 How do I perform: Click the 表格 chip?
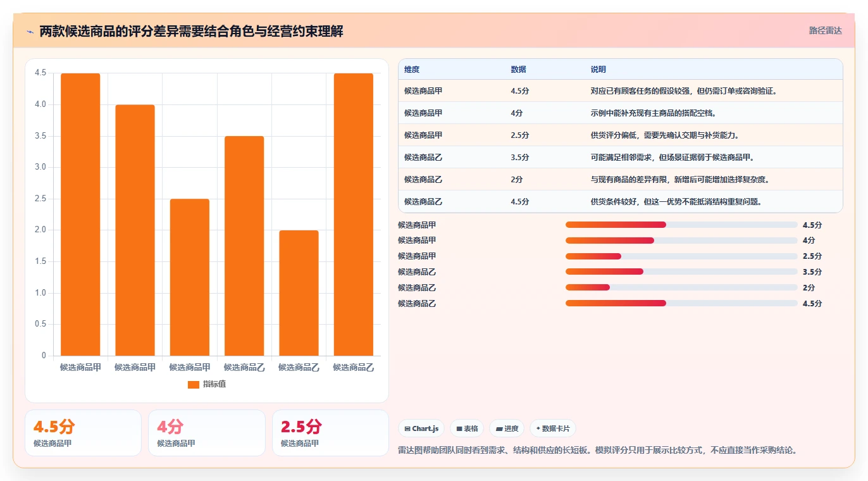(467, 428)
